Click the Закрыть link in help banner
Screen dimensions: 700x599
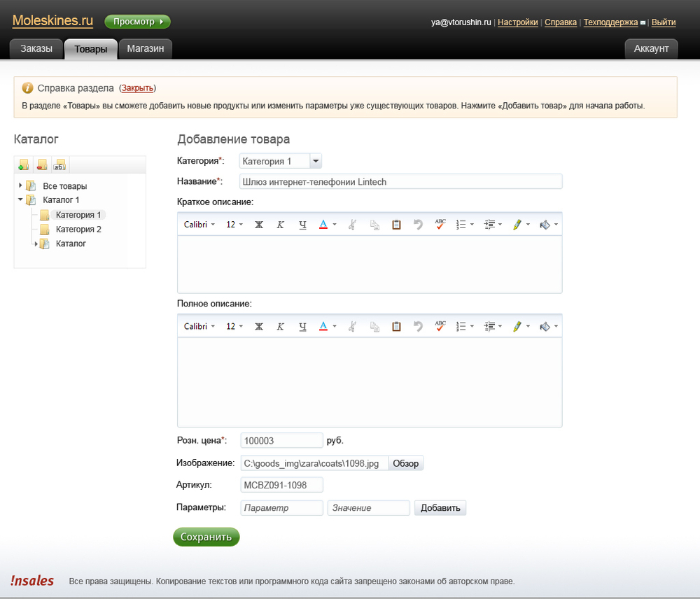pyautogui.click(x=137, y=88)
